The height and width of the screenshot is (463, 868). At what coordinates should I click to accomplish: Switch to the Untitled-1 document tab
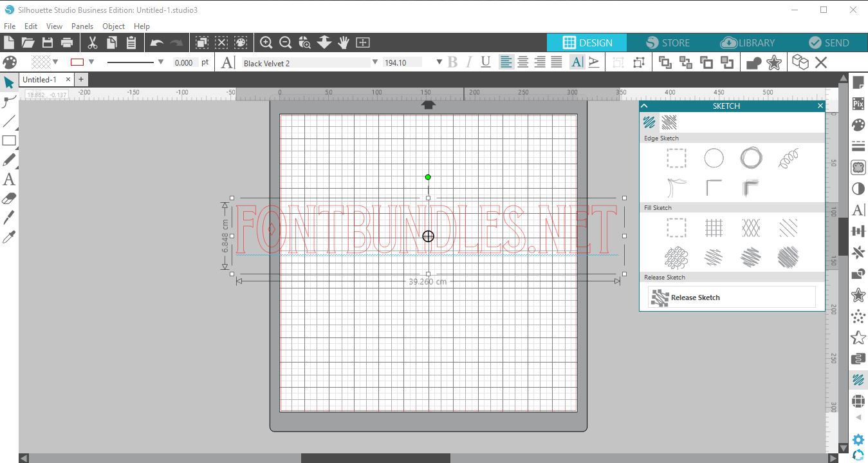(40, 80)
